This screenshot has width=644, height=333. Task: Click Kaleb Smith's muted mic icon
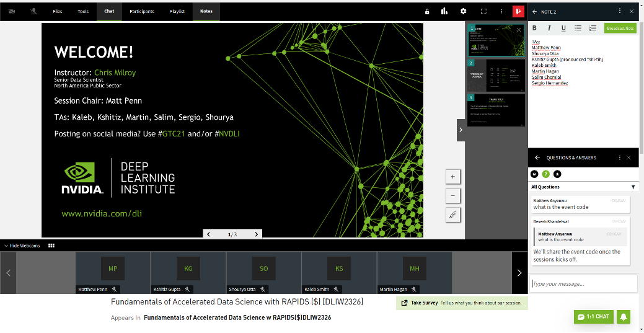(335, 289)
